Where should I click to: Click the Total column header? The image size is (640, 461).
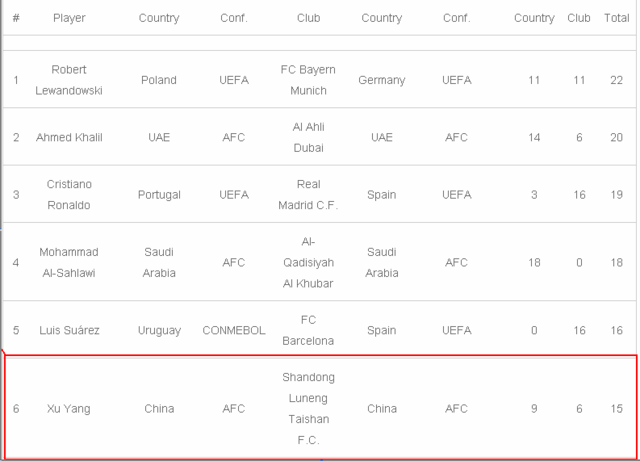click(x=616, y=18)
